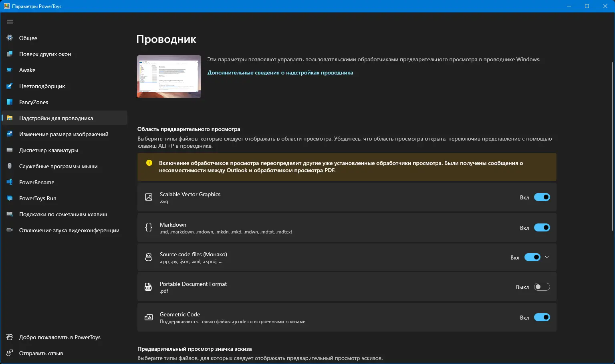
Task: Expand Source code files (Монако) options chevron
Action: (x=547, y=257)
